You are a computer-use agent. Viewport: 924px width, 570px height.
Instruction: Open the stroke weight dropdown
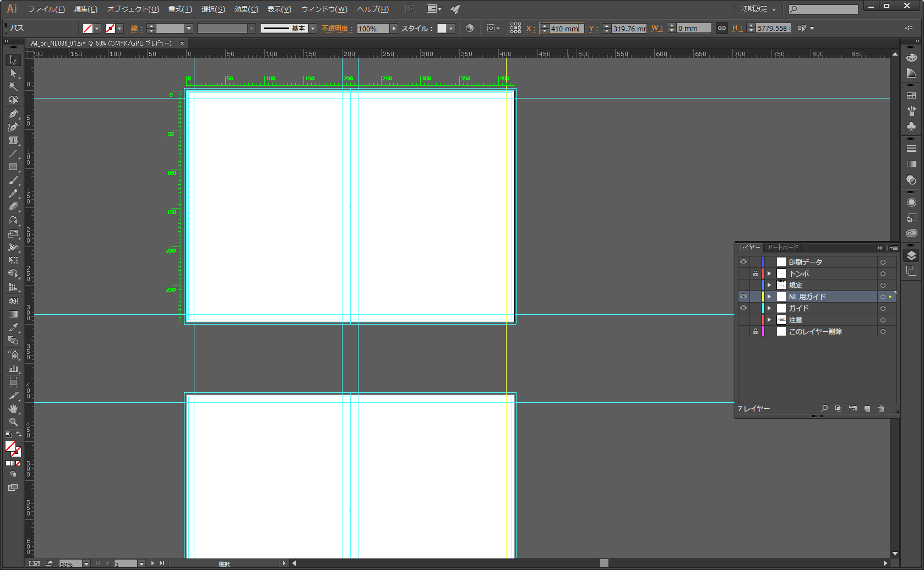coord(189,28)
